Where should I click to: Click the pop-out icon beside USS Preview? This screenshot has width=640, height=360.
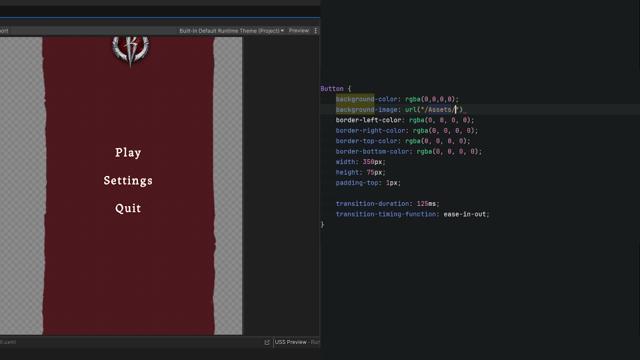(x=267, y=342)
